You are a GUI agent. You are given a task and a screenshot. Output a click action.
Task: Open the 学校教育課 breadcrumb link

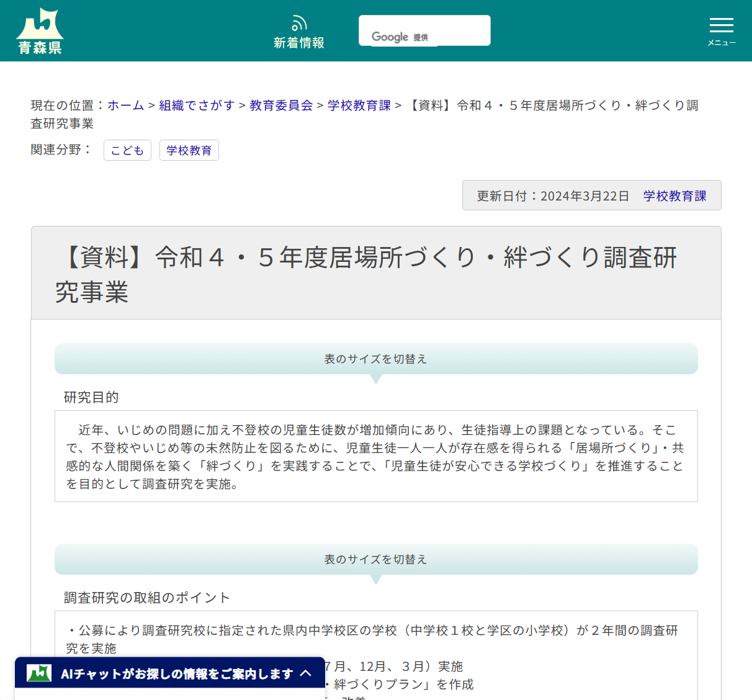(x=359, y=105)
